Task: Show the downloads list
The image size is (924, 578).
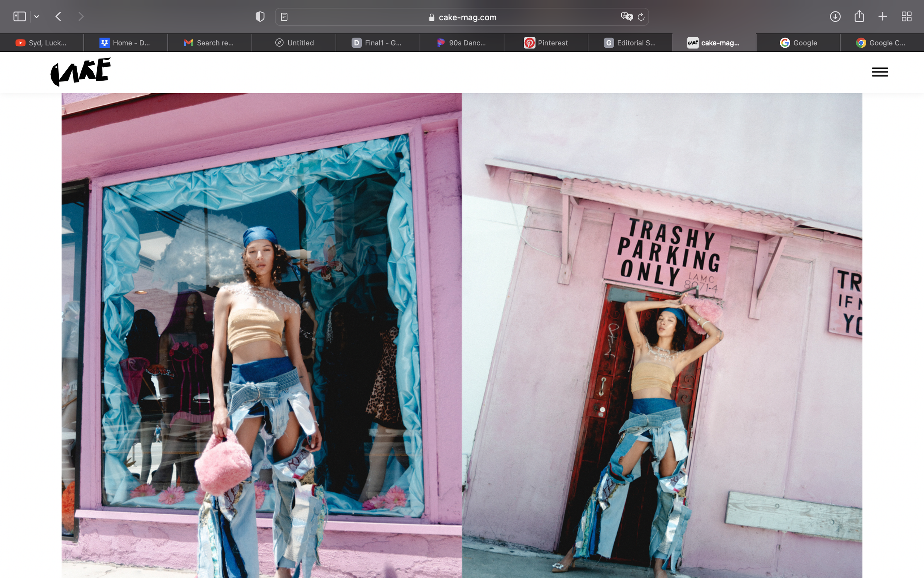Action: [x=835, y=16]
